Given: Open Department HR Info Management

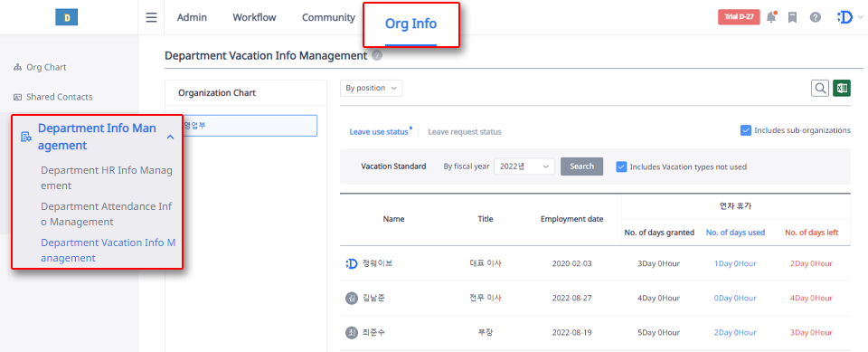Looking at the screenshot, I should 107,177.
